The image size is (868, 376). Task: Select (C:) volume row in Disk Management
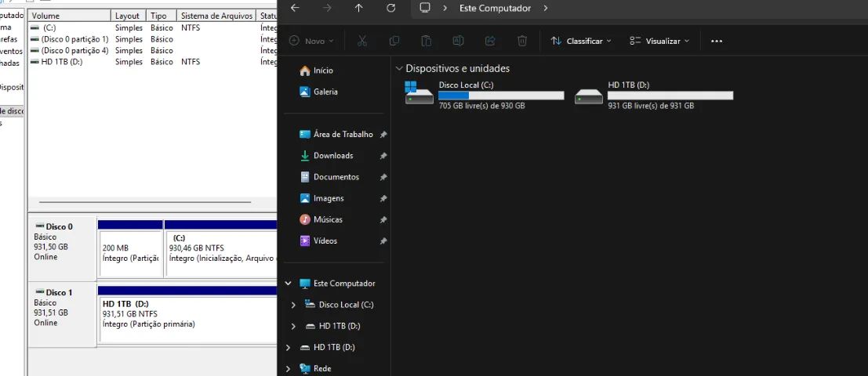152,27
